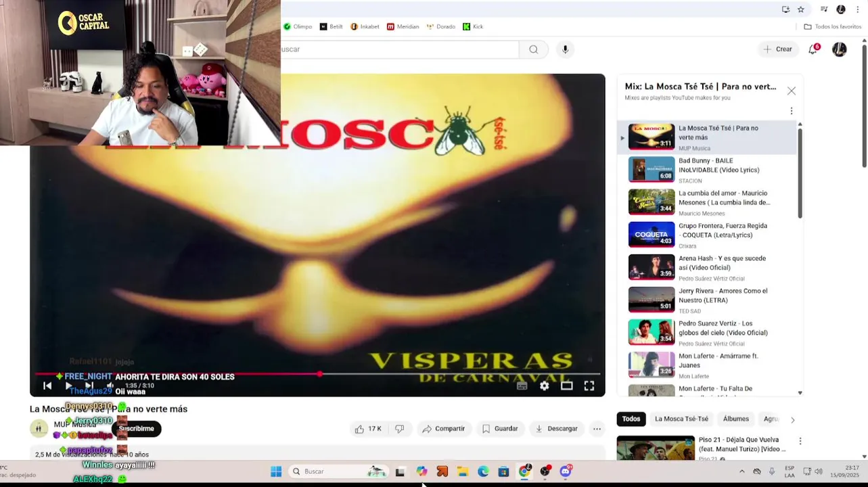
Task: Expand hidden system tray icons chevron
Action: tap(741, 471)
